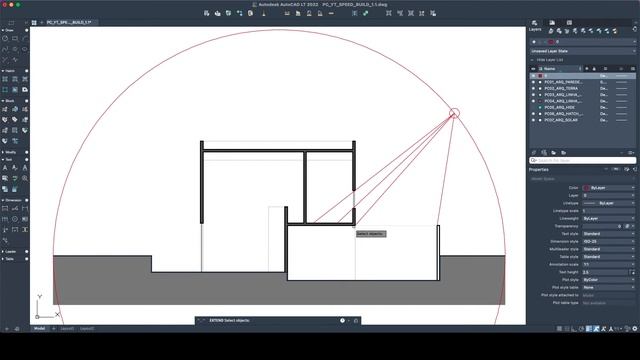Image resolution: width=640 pixels, height=360 pixels.
Task: Toggle visibility of layer 0
Action: click(x=533, y=76)
